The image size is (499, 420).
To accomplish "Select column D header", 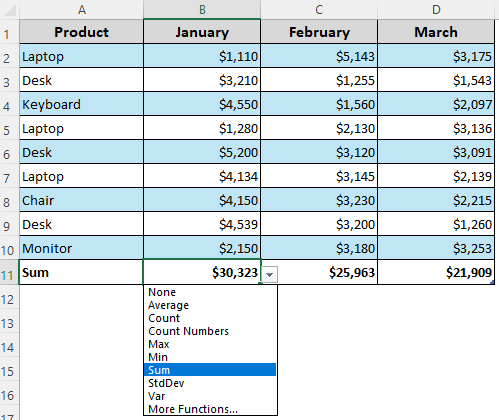I will 436,9.
